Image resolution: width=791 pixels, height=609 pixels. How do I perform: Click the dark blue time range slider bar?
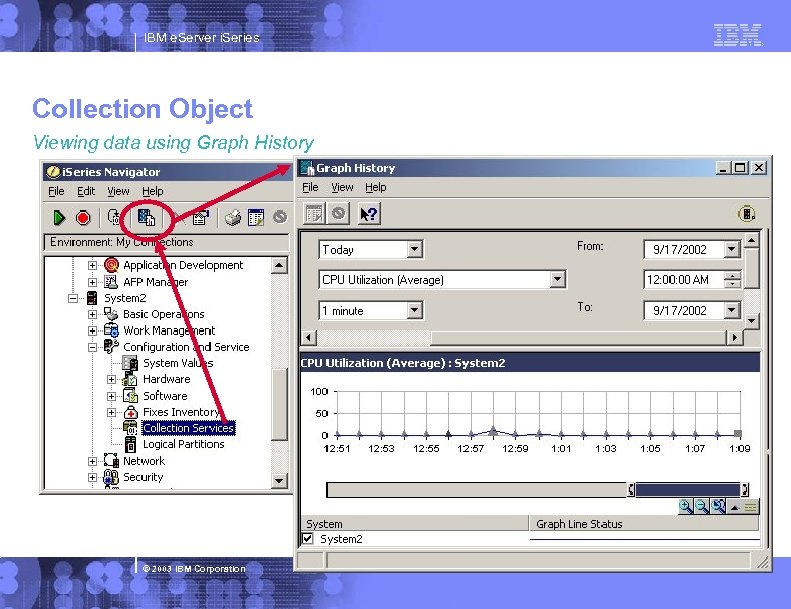point(687,489)
